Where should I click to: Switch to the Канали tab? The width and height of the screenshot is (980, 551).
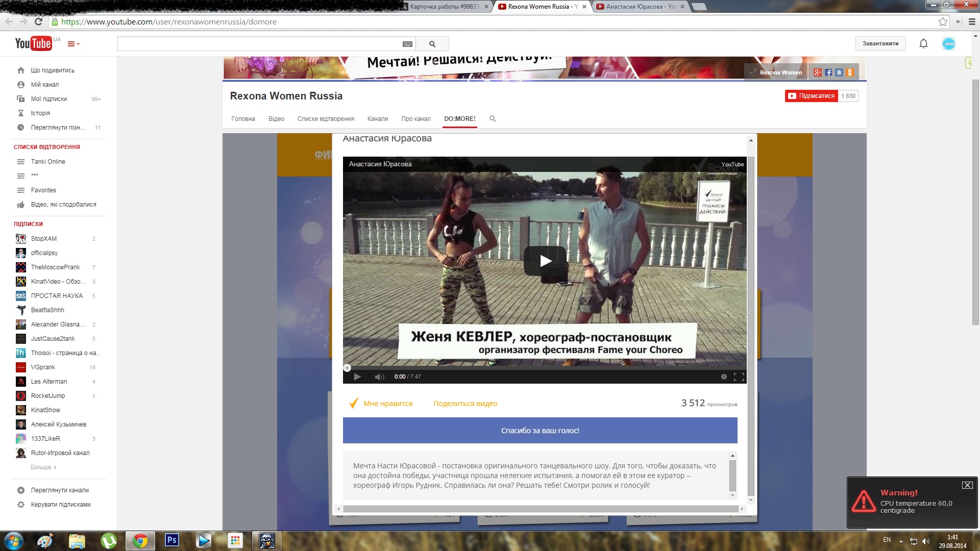[x=378, y=119]
